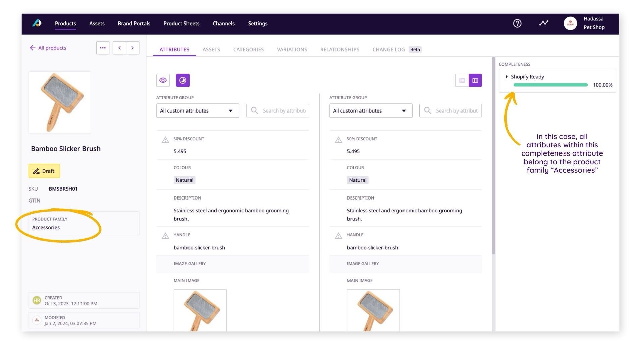The width and height of the screenshot is (644, 354).
Task: Switch to the Variations tab
Action: (291, 49)
